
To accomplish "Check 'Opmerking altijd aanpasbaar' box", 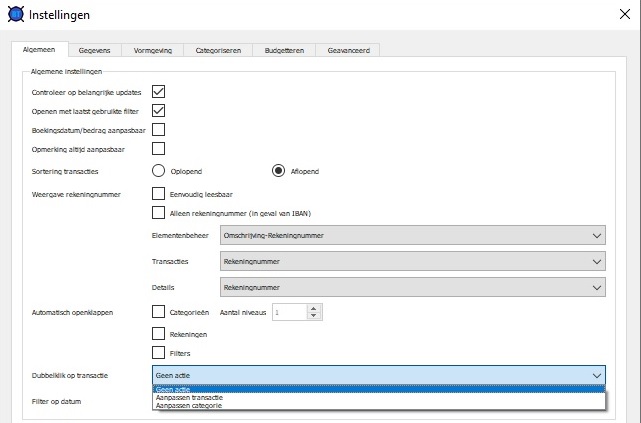I will point(158,149).
